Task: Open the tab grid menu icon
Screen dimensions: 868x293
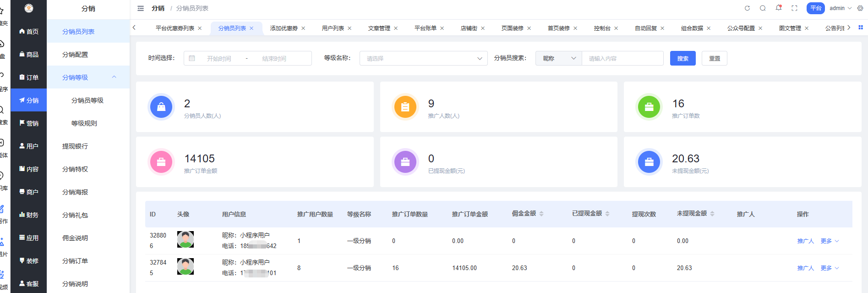Action: [x=861, y=28]
